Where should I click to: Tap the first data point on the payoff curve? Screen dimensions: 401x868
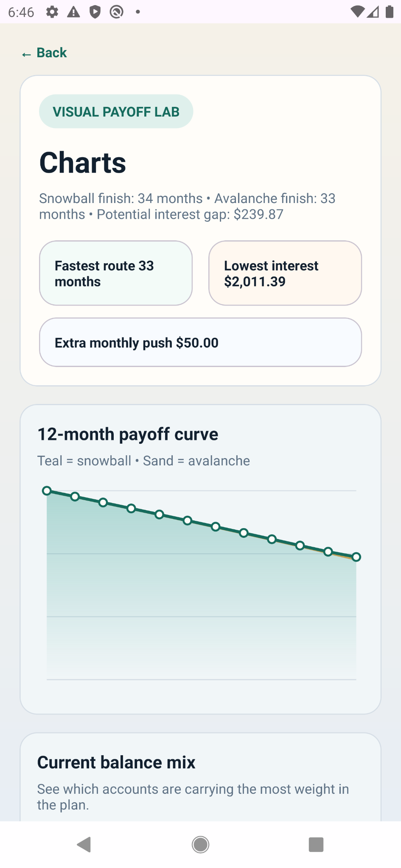click(x=47, y=490)
